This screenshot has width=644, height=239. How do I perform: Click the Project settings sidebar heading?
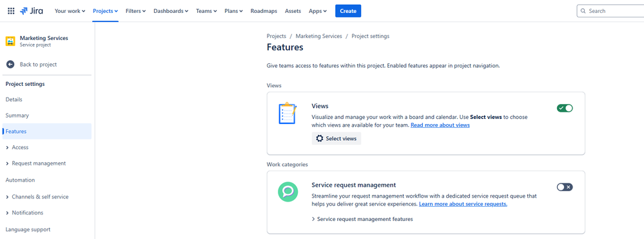[25, 84]
